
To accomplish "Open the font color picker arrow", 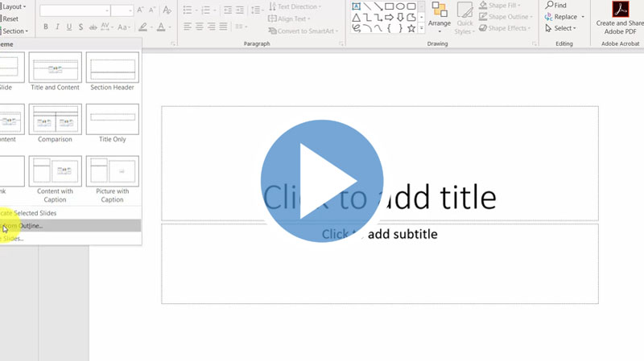I will tap(171, 27).
